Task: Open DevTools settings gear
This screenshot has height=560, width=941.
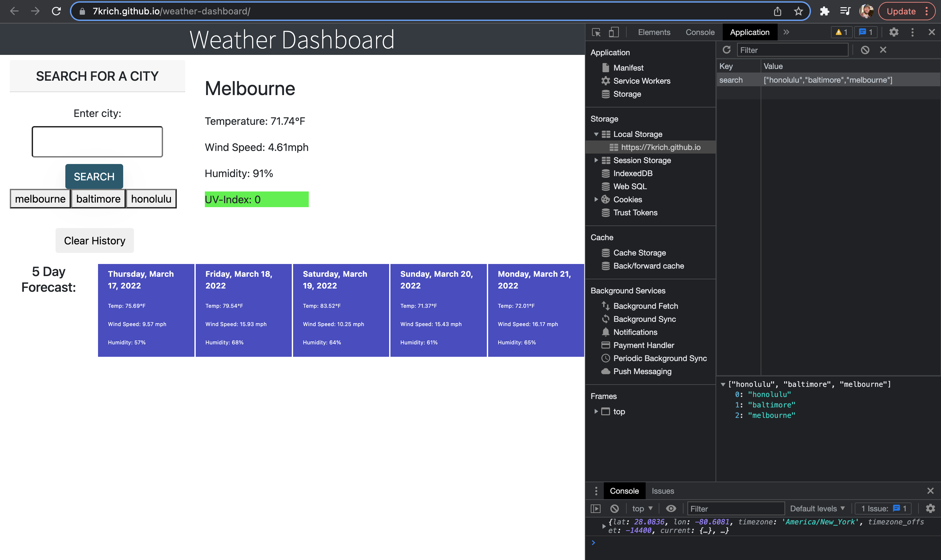Action: [893, 32]
